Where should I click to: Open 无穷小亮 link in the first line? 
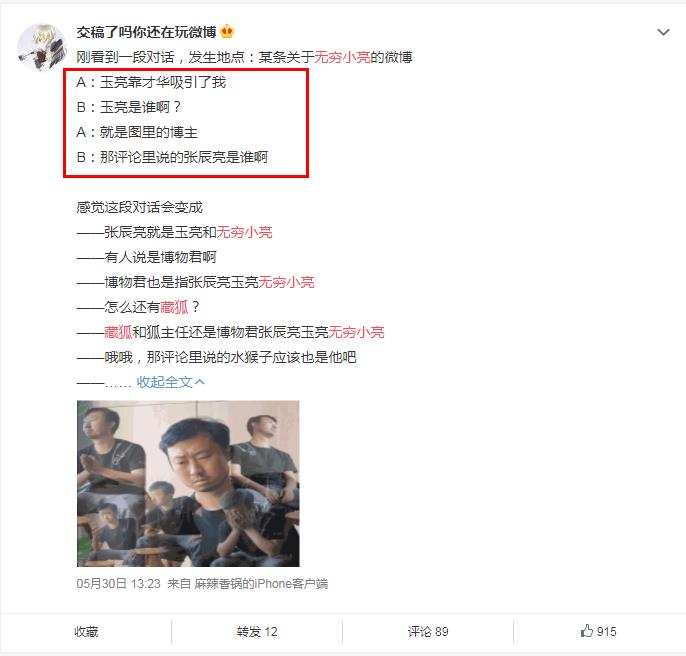tap(342, 57)
